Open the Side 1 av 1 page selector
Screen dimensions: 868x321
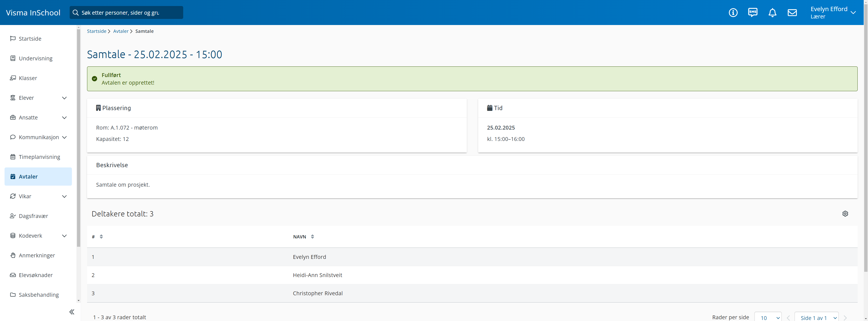tap(817, 317)
